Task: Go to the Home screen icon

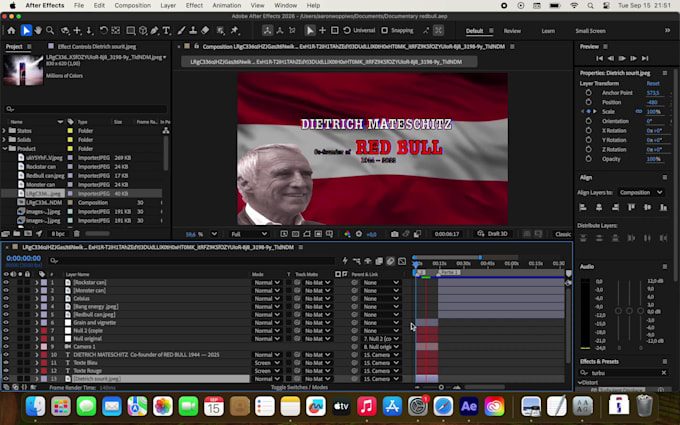Action: tap(11, 30)
